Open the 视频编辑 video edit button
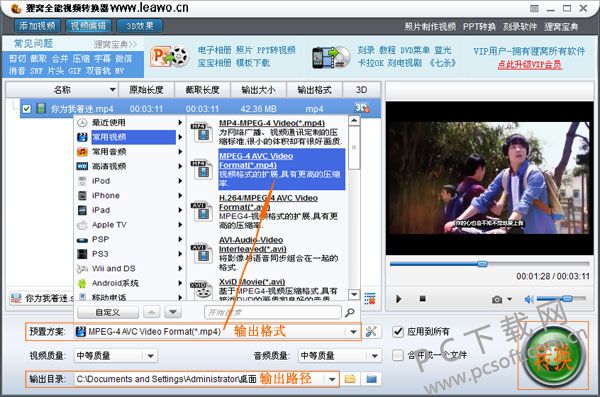 (x=88, y=26)
